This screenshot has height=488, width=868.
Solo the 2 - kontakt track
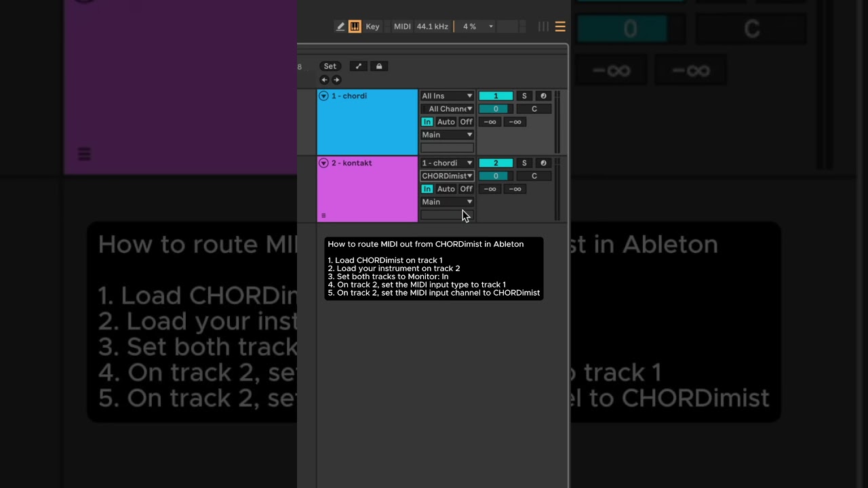point(524,163)
